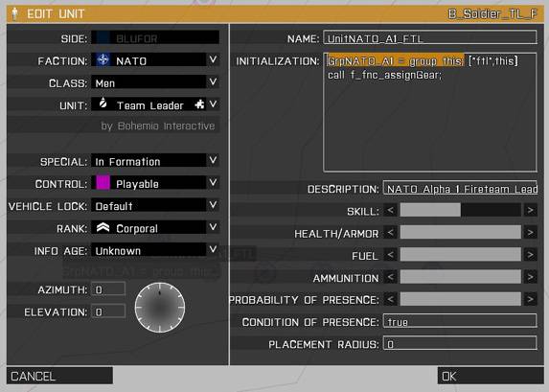Increase Fuel with right arrow
The height and width of the screenshot is (392, 549).
click(x=531, y=255)
